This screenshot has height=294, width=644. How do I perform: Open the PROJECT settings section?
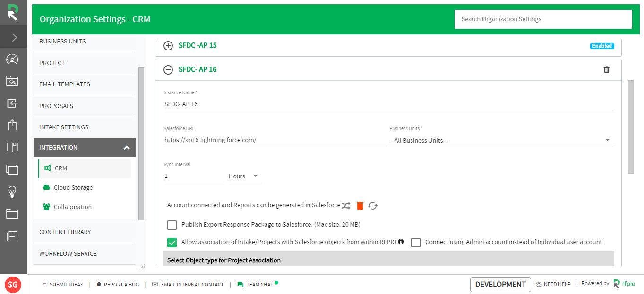pos(85,63)
